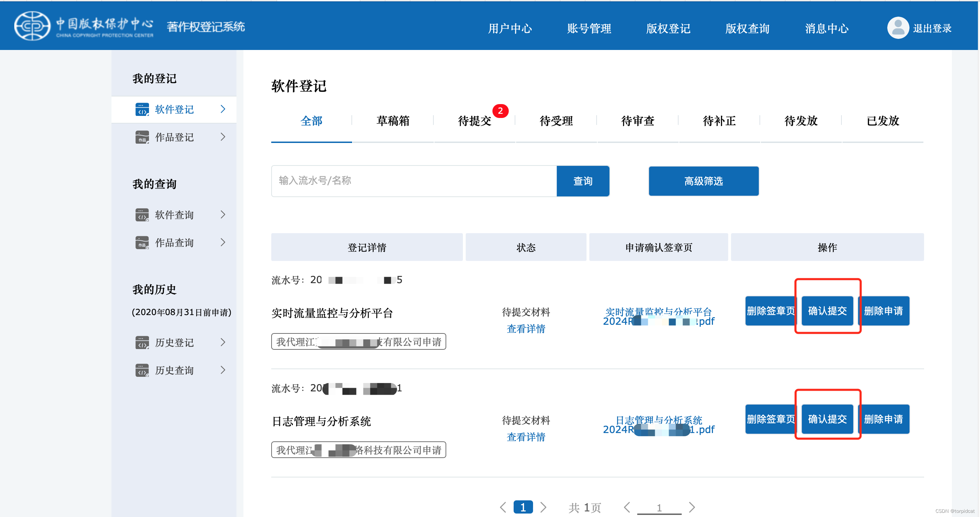Expand the 软件查询 chevron arrow
980x517 pixels.
[223, 214]
